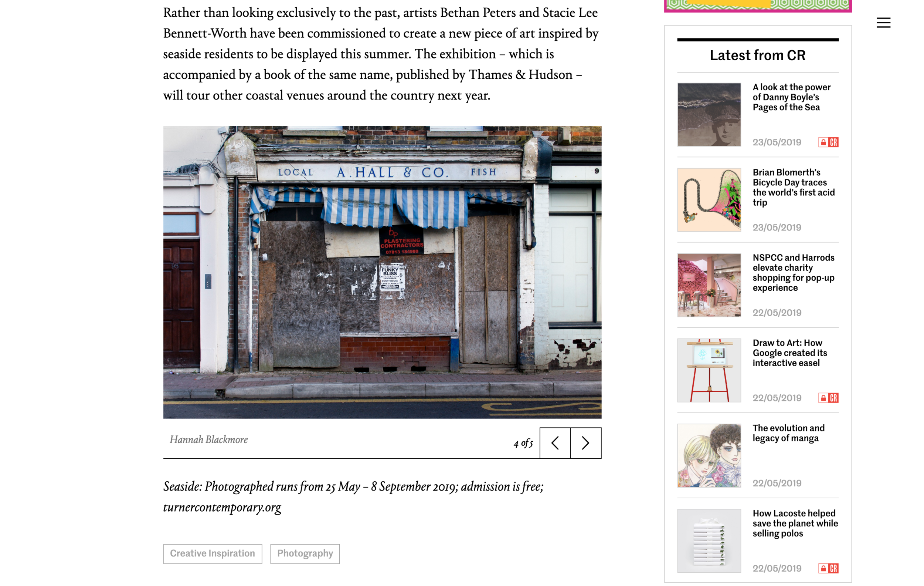Open How Lacoste helped save the planet

click(x=795, y=523)
